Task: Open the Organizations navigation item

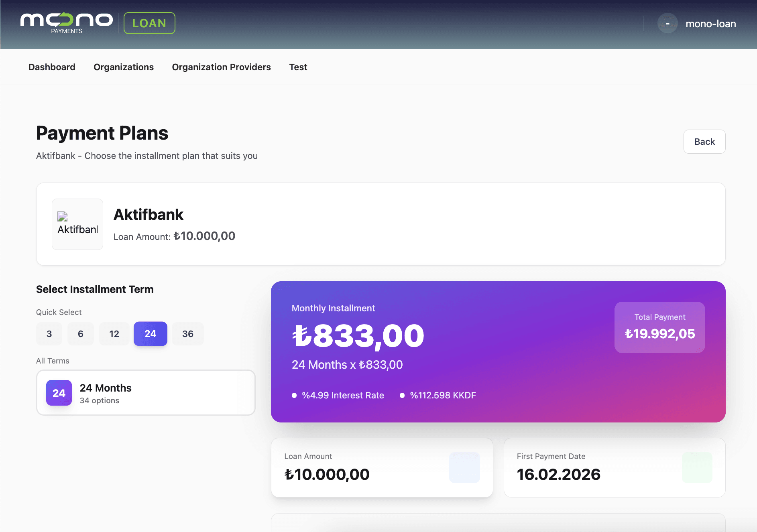Action: (124, 67)
